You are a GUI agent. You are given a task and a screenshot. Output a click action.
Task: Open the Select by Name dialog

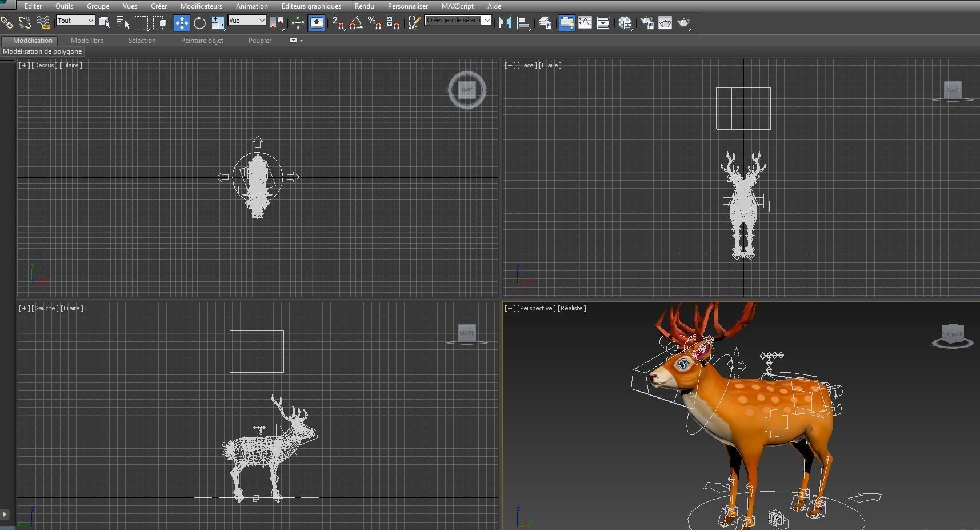[123, 23]
